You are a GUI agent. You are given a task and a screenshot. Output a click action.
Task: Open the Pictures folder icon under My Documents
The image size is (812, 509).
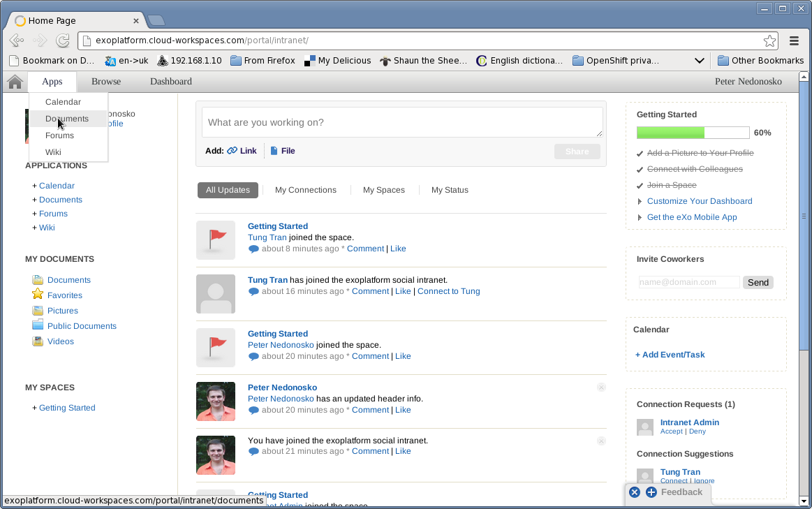pos(38,310)
